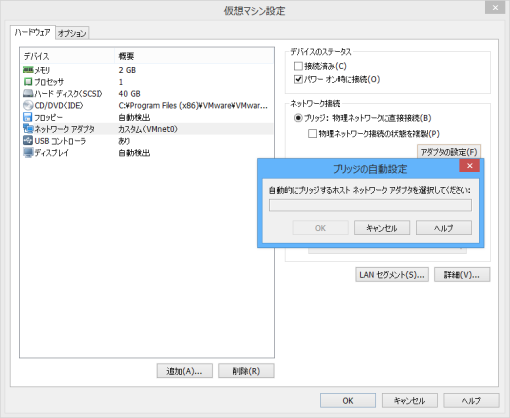Click ヘルプ in the bridge auto-settings dialog
Viewport: 510px width, 418px height.
tap(444, 228)
